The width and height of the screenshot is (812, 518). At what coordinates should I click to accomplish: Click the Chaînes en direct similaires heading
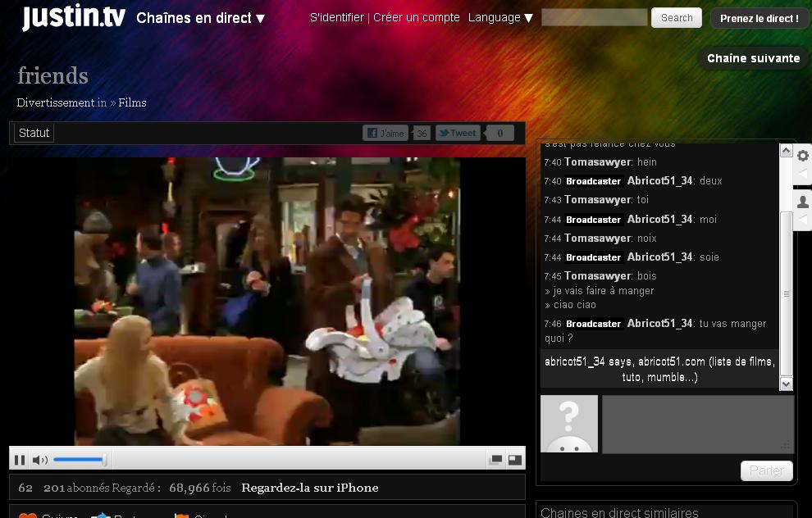coord(619,512)
